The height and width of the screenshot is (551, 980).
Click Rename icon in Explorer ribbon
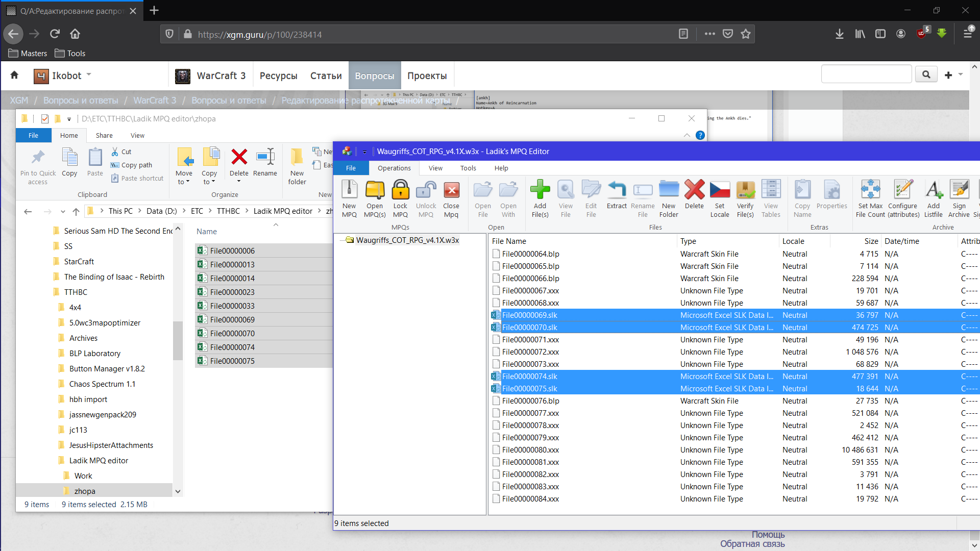click(x=265, y=157)
